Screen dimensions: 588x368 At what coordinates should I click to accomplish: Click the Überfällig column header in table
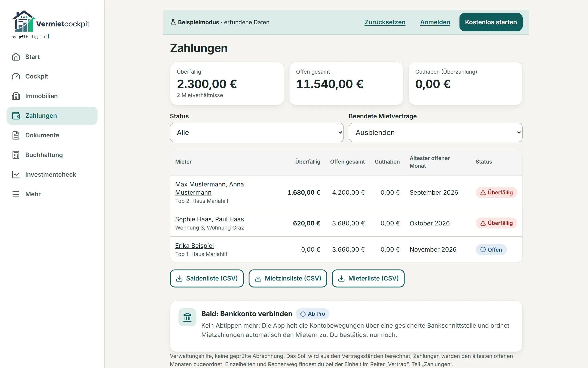tap(308, 162)
